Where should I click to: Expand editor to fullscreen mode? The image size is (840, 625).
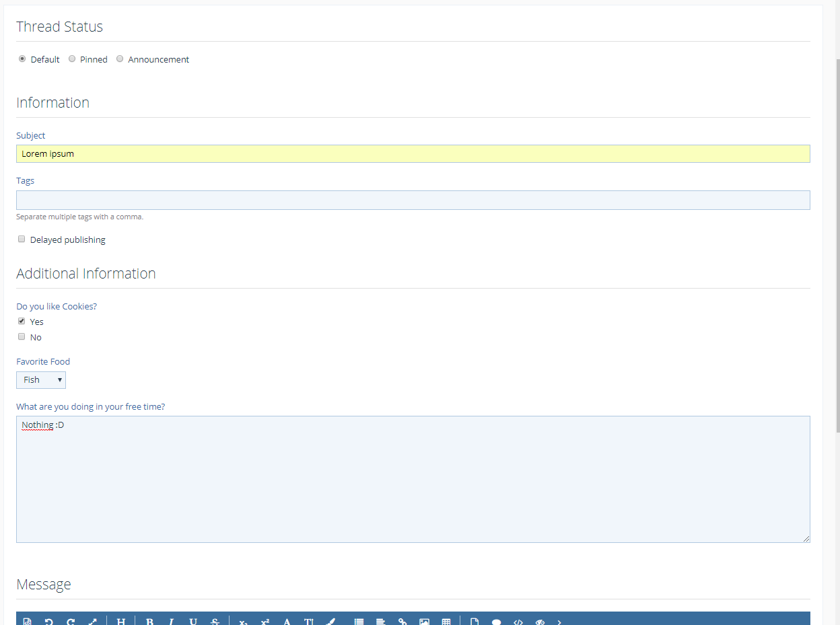93,622
